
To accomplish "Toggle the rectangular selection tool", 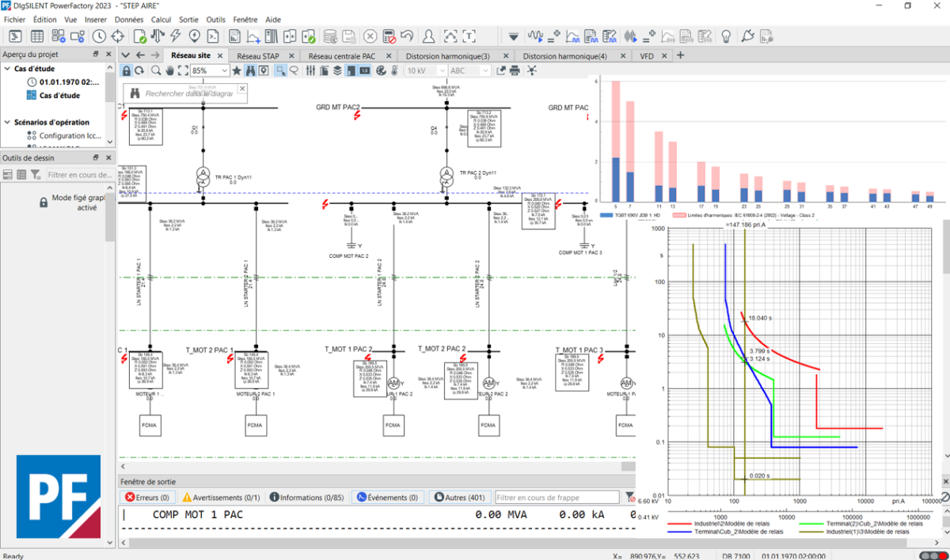I will pos(280,70).
